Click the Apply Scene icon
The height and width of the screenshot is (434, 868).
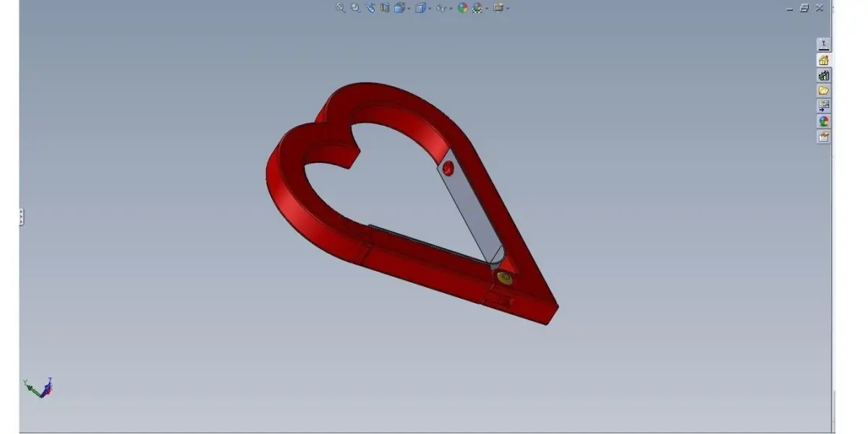[x=478, y=8]
